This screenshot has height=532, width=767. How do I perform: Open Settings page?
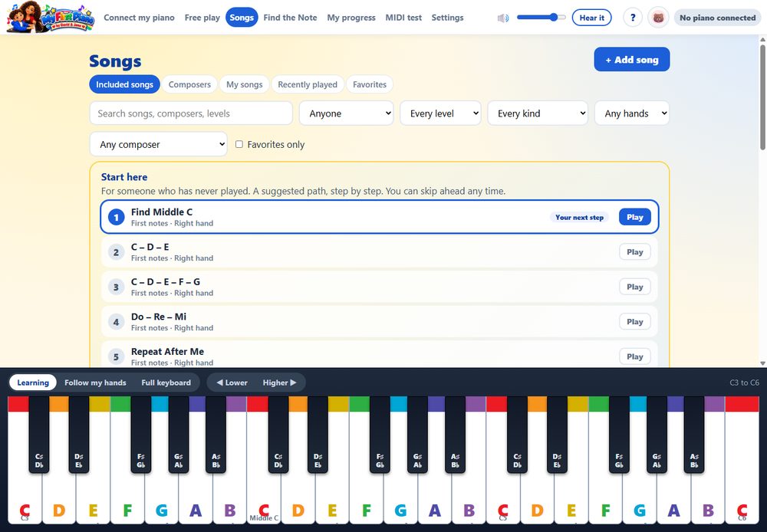point(447,18)
